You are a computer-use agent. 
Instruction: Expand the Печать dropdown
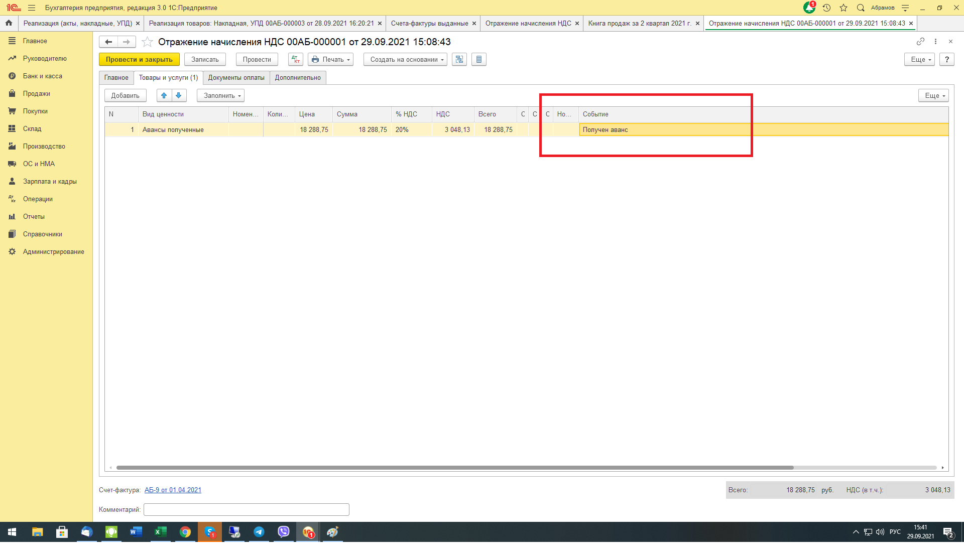tap(330, 59)
